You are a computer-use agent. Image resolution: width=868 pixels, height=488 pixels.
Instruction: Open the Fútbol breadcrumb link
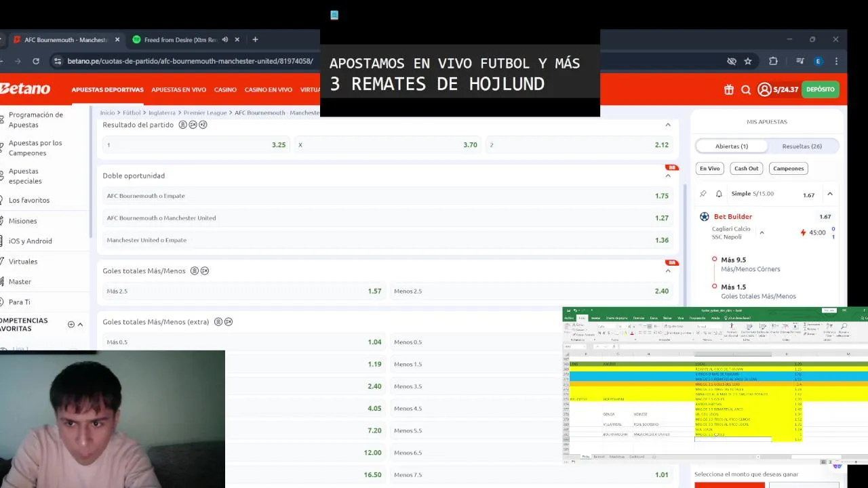tap(132, 113)
